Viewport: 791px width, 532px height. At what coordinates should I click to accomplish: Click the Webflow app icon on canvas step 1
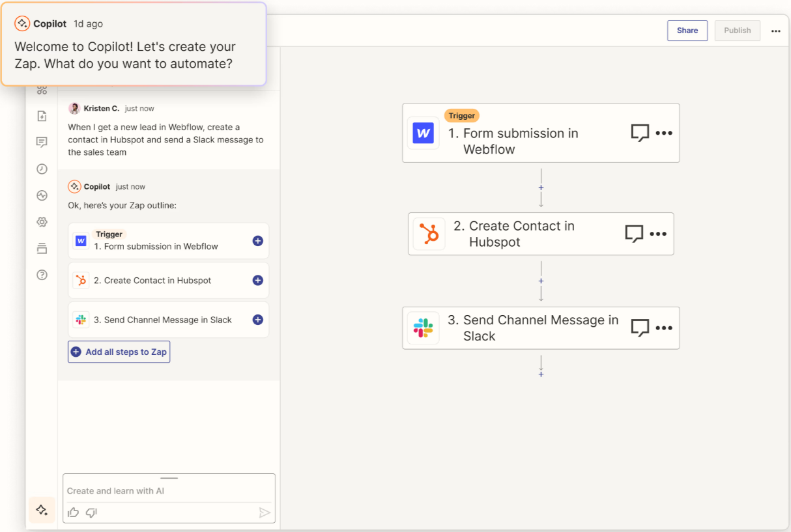point(424,133)
